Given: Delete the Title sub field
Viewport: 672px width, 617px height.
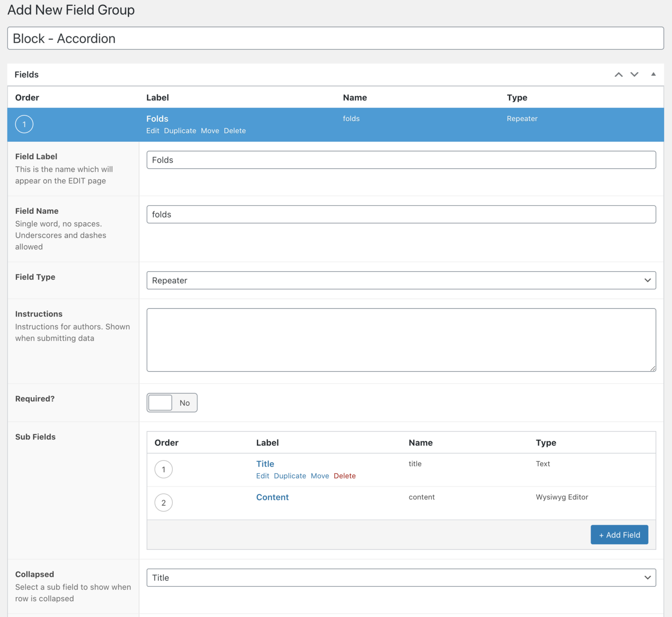Looking at the screenshot, I should [345, 476].
